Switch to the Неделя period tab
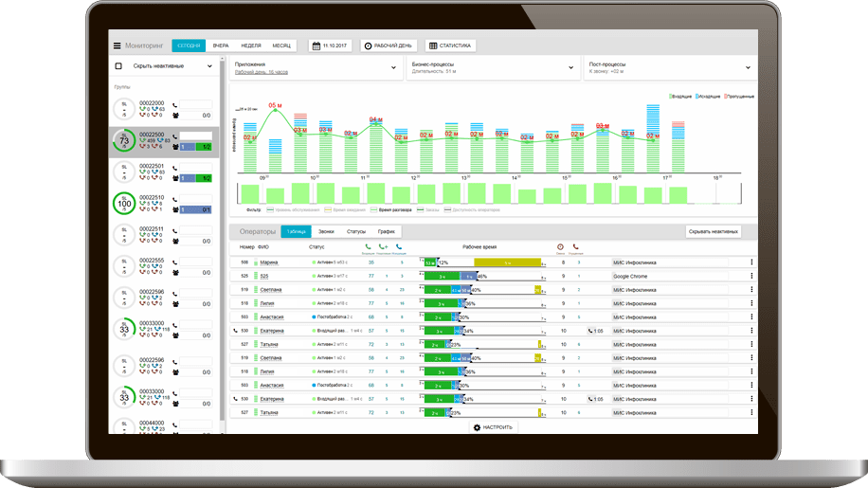 (251, 45)
